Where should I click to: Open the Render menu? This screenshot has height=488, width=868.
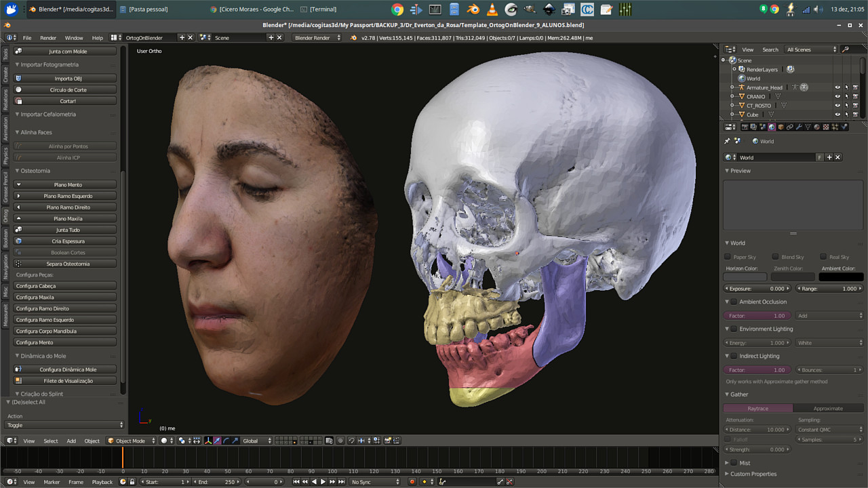[48, 38]
